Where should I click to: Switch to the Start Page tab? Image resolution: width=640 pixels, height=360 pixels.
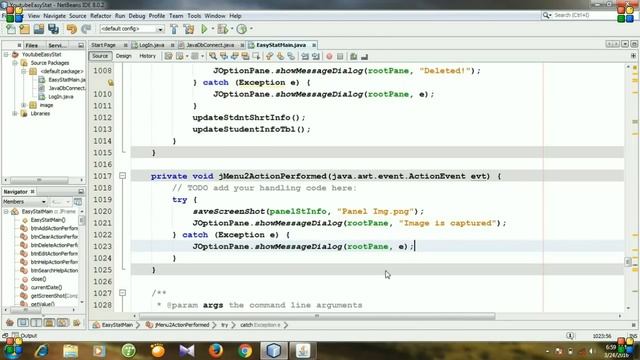click(103, 45)
